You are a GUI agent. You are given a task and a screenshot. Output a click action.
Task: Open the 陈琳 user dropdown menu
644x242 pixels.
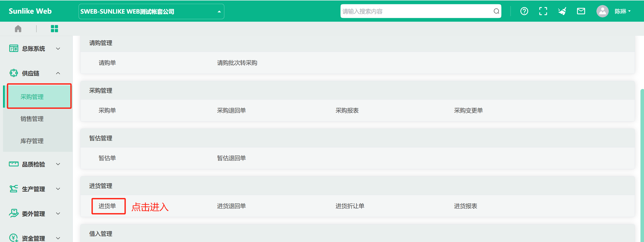click(x=622, y=11)
